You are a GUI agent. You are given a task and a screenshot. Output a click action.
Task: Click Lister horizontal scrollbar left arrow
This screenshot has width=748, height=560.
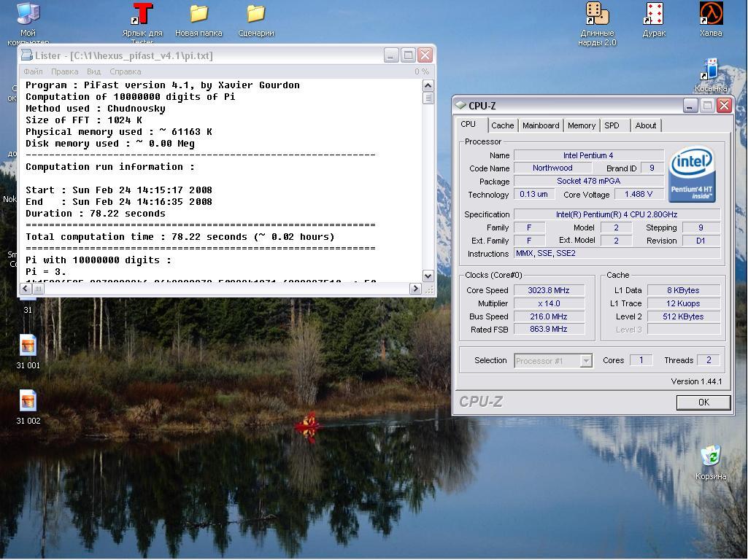(26, 288)
